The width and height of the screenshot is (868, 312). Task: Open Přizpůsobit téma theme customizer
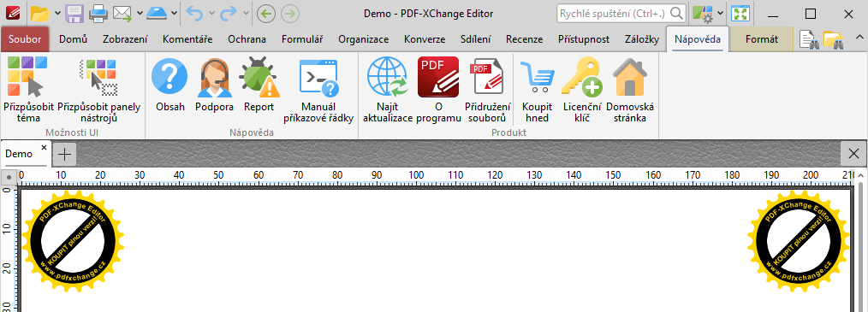click(28, 90)
